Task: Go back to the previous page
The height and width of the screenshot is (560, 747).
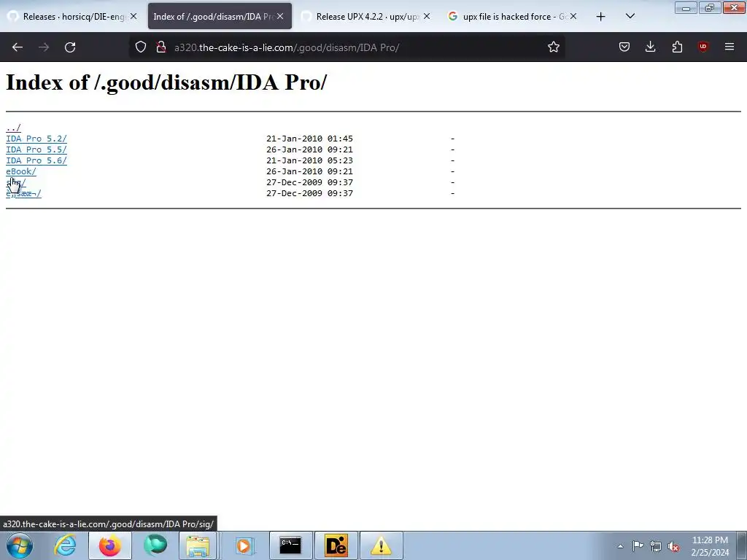Action: coord(18,47)
